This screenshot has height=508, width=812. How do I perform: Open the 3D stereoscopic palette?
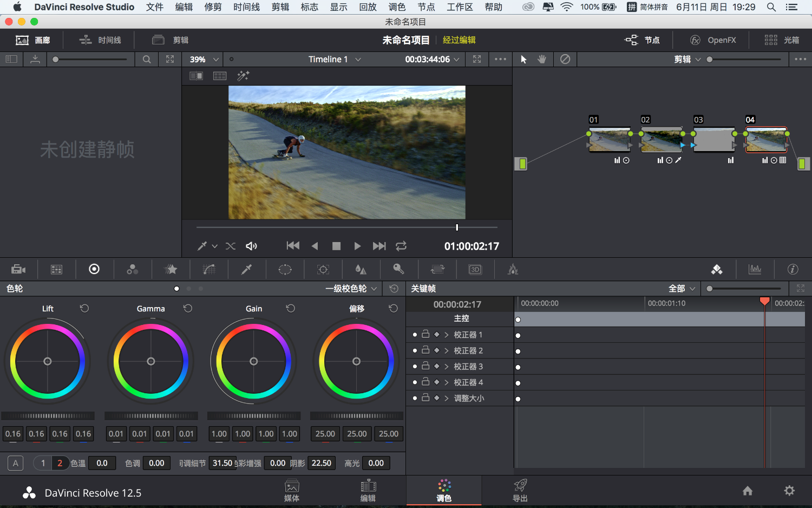(475, 269)
